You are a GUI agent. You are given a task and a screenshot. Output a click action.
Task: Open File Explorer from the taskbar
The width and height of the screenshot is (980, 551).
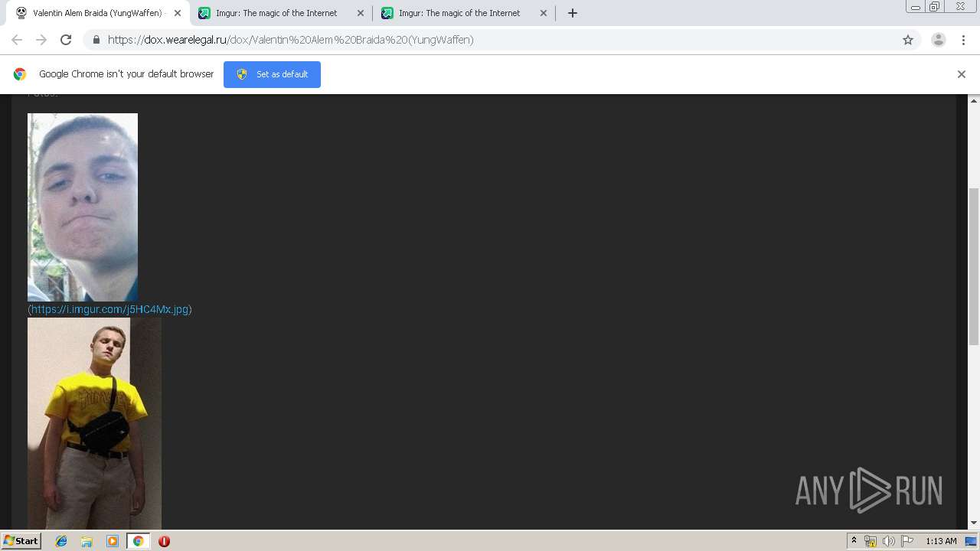(87, 541)
